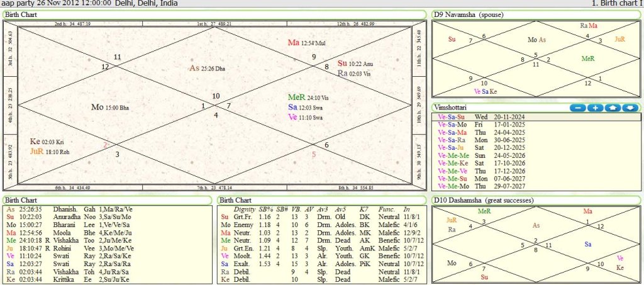
Task: Click the plus button in Vimshottari panel
Action: click(x=595, y=108)
